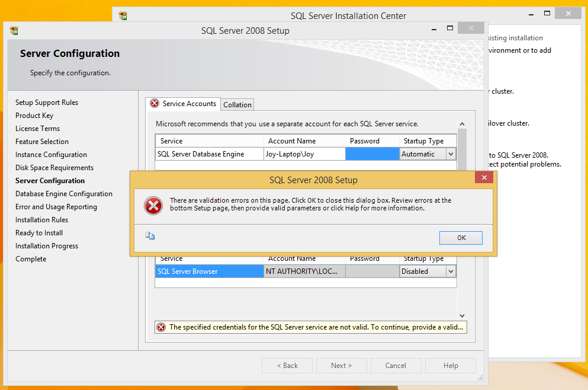Click the SQL Server 2008 Setup window icon
588x390 pixels.
click(14, 30)
